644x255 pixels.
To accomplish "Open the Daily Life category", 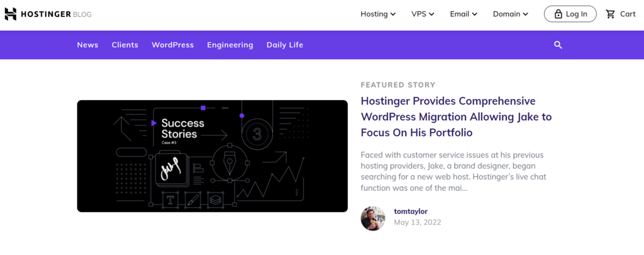I will [284, 45].
